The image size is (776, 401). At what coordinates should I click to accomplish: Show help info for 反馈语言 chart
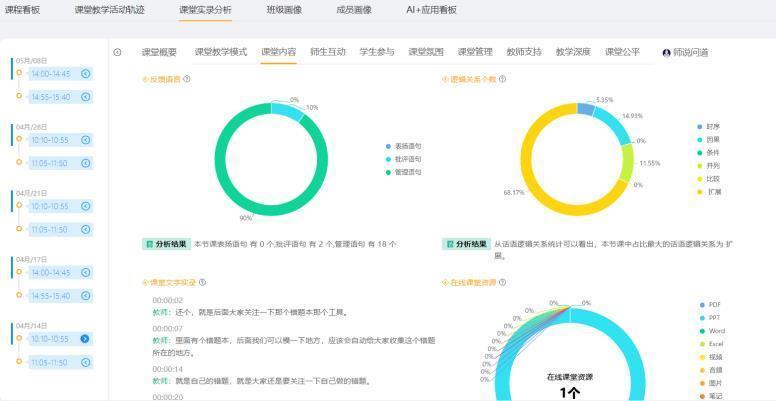[187, 79]
